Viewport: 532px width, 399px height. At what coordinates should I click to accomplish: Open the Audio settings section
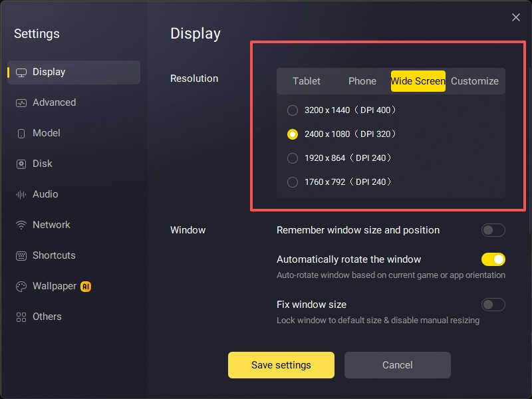pos(74,194)
